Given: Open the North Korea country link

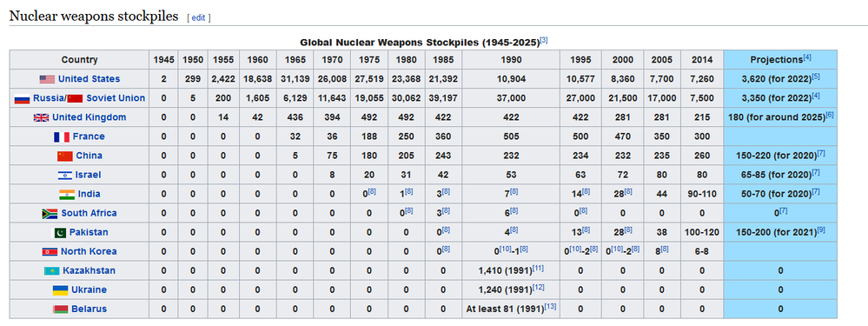Looking at the screenshot, I should tap(89, 251).
